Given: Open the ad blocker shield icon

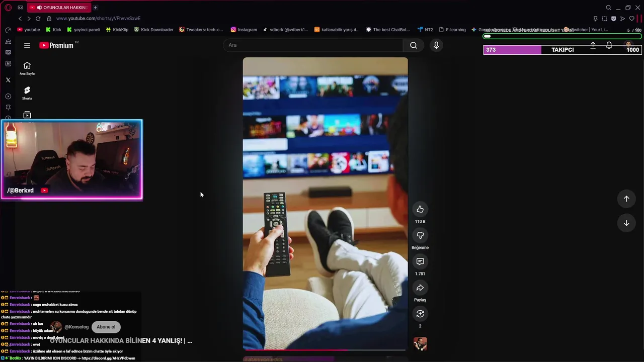Looking at the screenshot, I should (614, 19).
